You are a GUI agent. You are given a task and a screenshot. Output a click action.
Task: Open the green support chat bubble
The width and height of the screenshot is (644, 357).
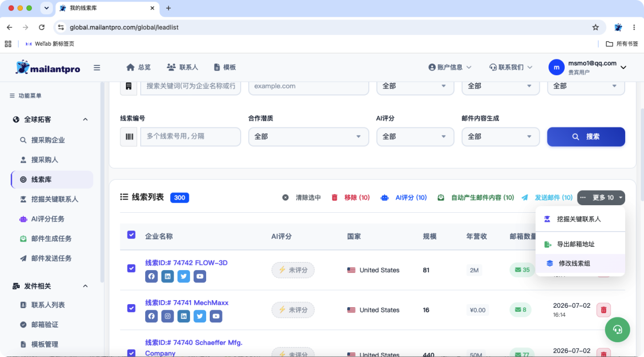pos(618,330)
